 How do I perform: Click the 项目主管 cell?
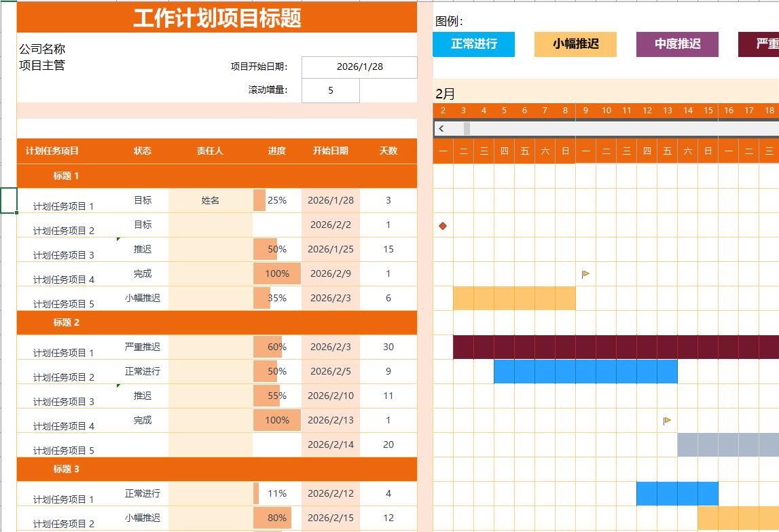coord(42,66)
